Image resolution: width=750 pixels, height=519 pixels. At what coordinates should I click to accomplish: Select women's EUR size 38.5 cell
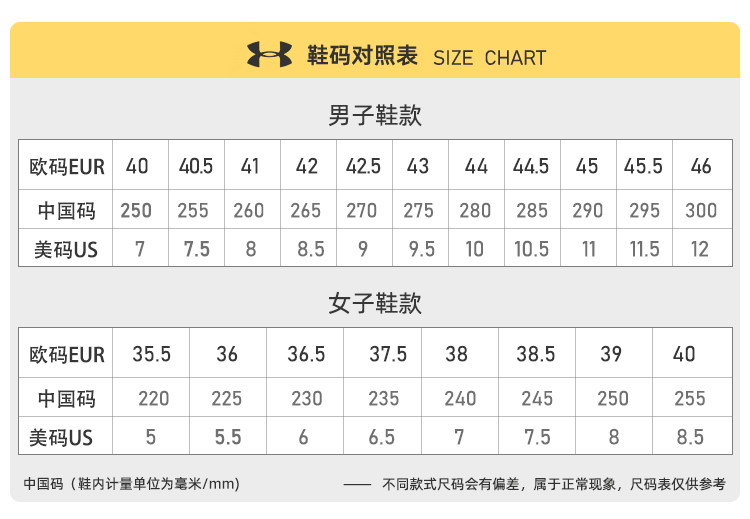coord(536,354)
